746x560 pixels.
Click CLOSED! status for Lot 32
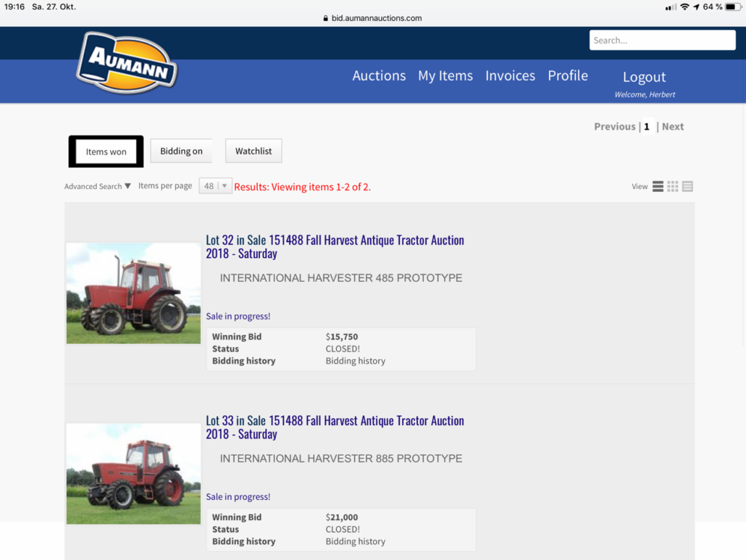(x=343, y=348)
